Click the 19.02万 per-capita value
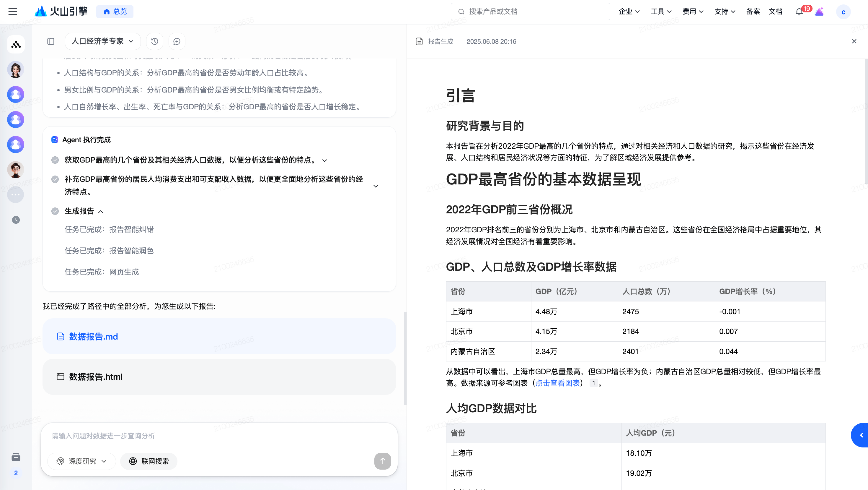Screen dimensions: 868x490 pos(639,473)
